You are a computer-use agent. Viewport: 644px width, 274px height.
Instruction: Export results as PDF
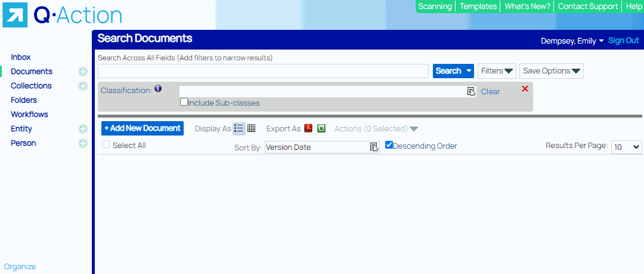pos(308,128)
